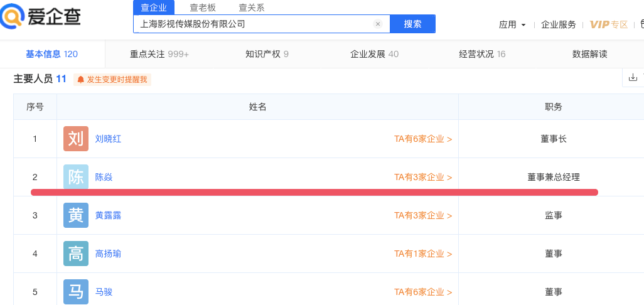Click the 董事兼总经理 position cell
The height and width of the screenshot is (305, 644).
[x=553, y=177]
